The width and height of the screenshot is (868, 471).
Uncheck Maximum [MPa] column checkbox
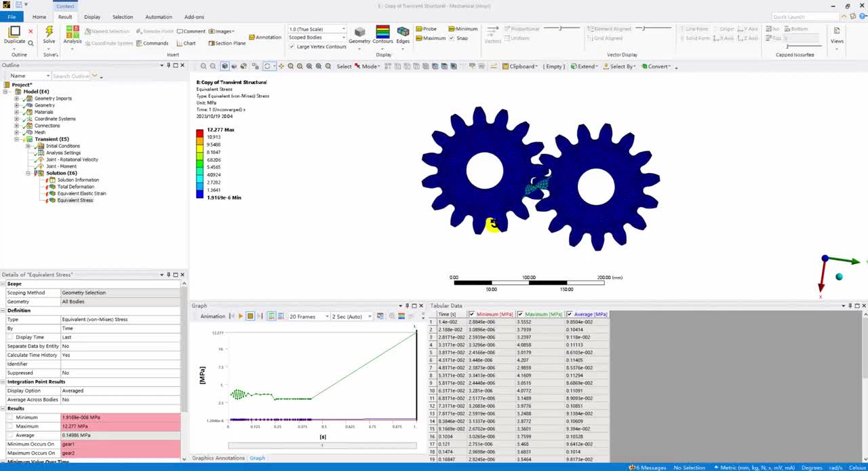pos(520,314)
